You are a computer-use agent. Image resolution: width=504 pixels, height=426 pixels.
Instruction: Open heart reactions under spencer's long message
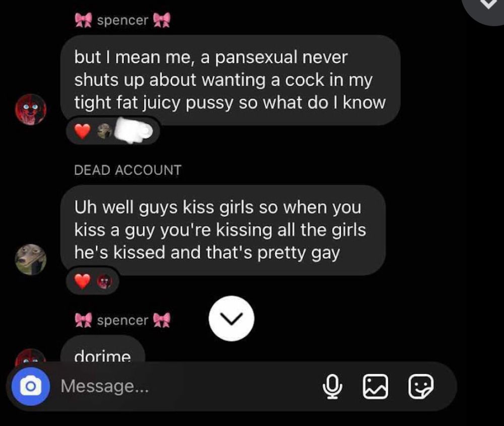coord(112,131)
